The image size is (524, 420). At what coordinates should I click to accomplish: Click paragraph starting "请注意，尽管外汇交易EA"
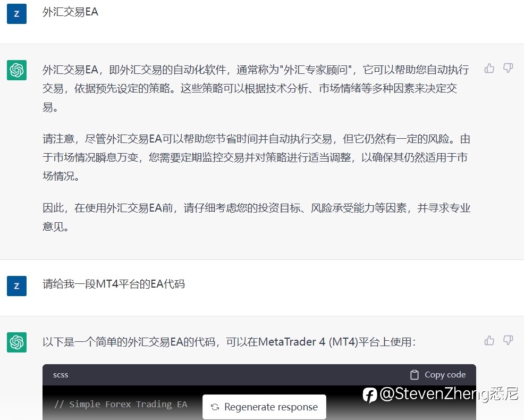[256, 157]
